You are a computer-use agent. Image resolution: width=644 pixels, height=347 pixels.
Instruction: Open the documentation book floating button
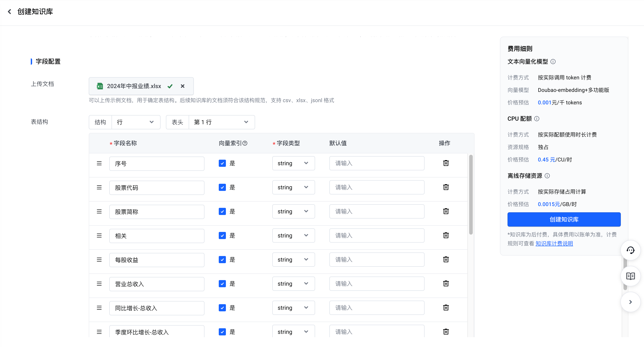coord(630,276)
